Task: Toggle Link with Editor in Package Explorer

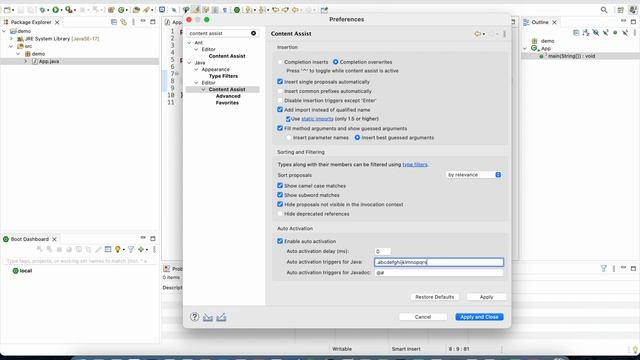Action: coord(124,22)
